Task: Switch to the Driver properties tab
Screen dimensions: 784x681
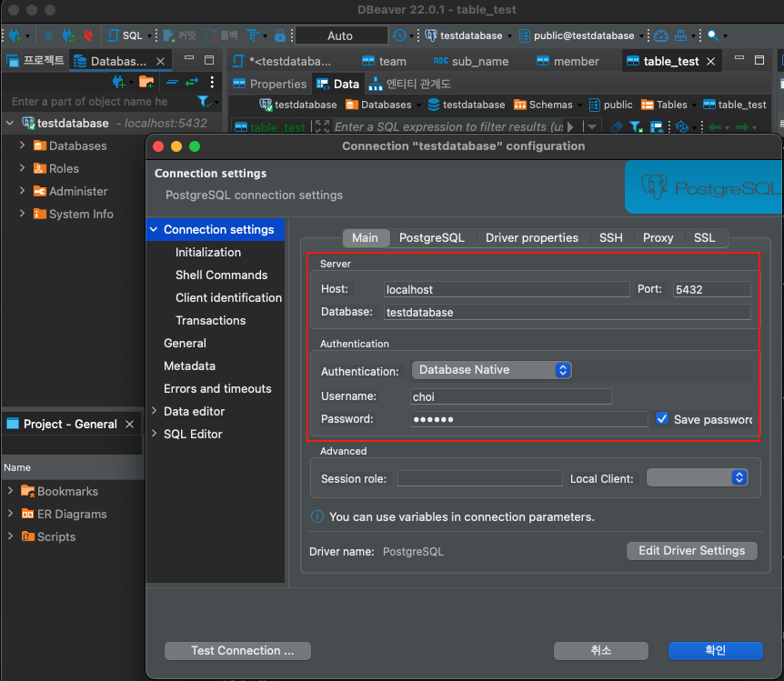Action: click(531, 237)
